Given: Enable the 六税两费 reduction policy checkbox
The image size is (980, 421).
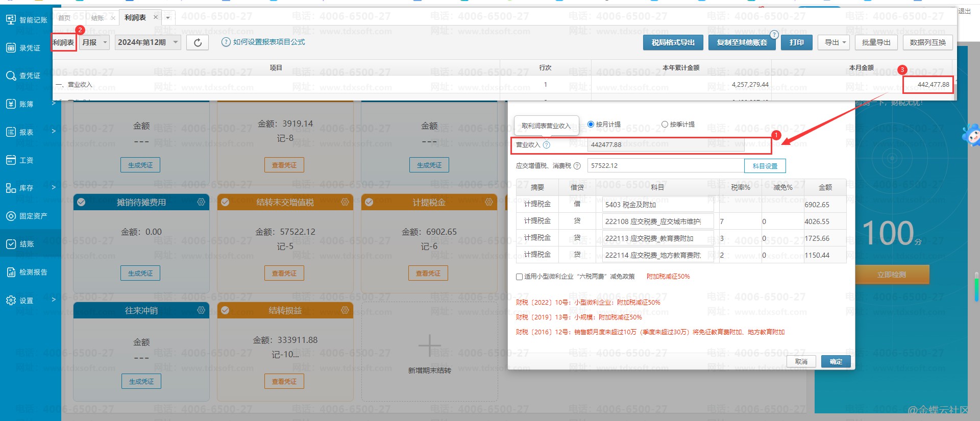Looking at the screenshot, I should click(x=519, y=277).
